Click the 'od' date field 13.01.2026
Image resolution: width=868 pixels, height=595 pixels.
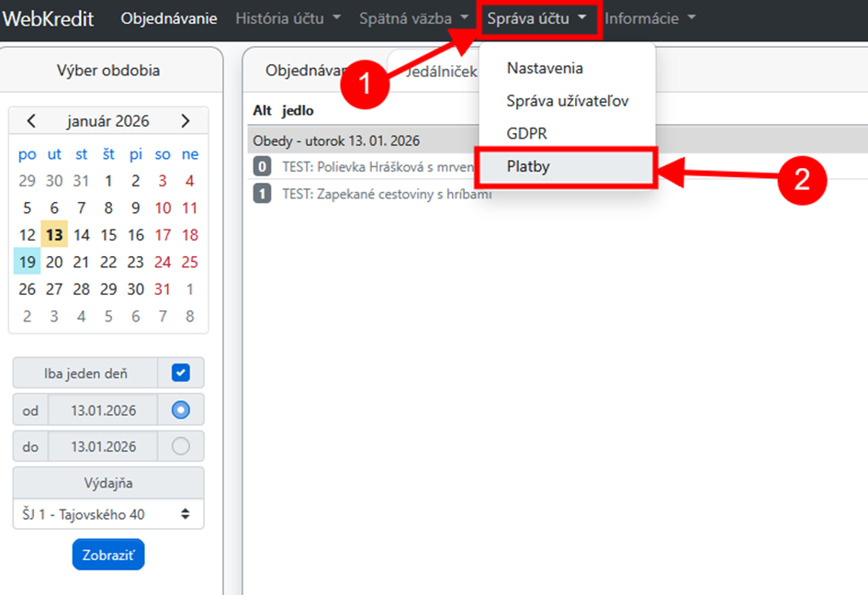point(103,410)
